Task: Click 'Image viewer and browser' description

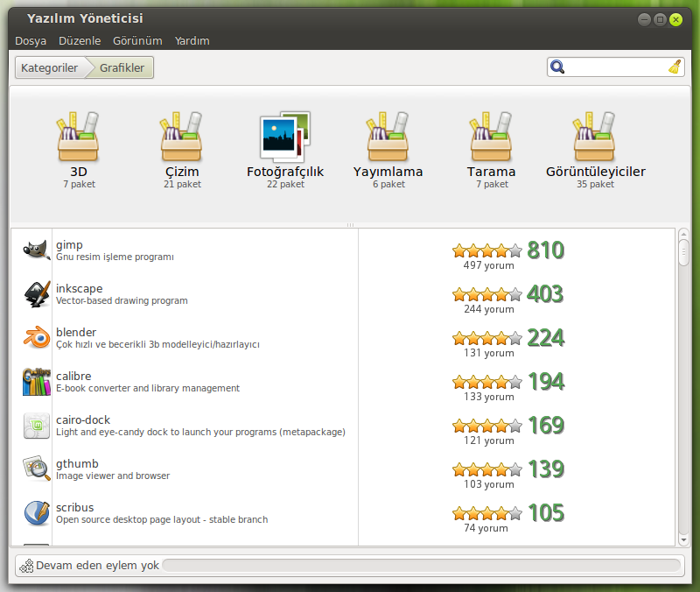Action: (113, 476)
